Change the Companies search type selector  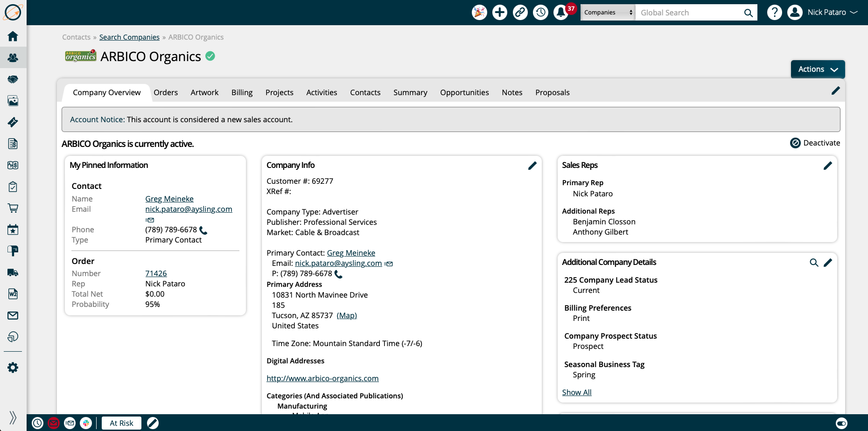coord(607,12)
